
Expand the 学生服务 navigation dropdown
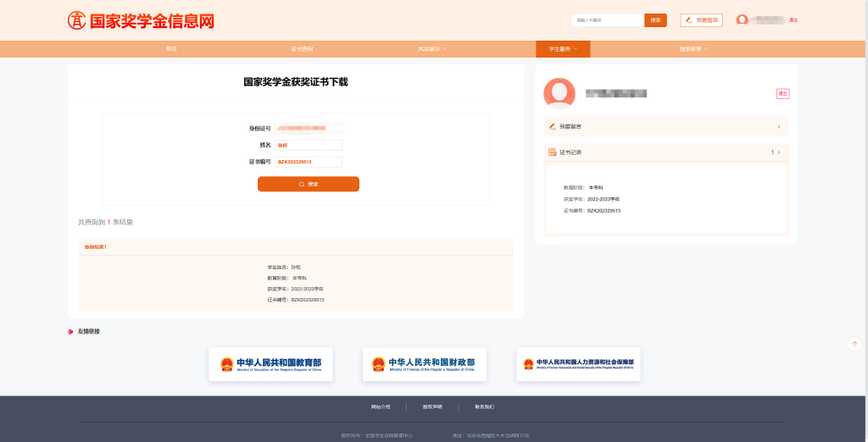(x=563, y=48)
